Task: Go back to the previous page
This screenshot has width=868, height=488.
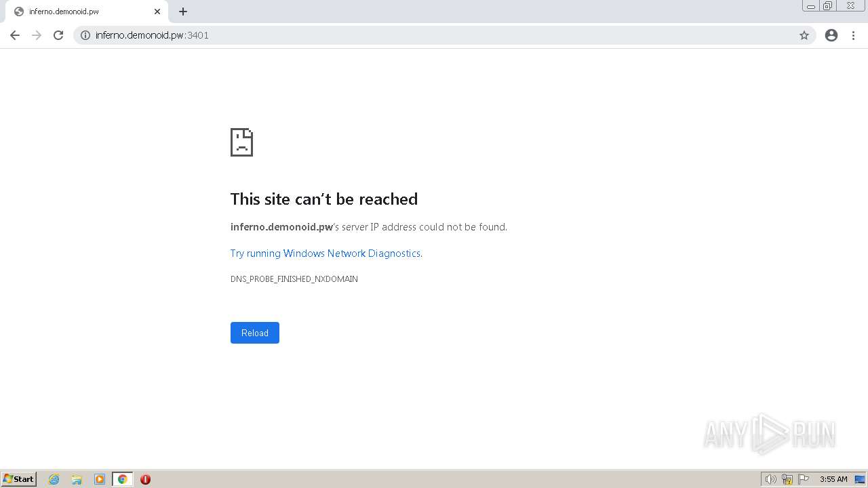Action: coord(15,35)
